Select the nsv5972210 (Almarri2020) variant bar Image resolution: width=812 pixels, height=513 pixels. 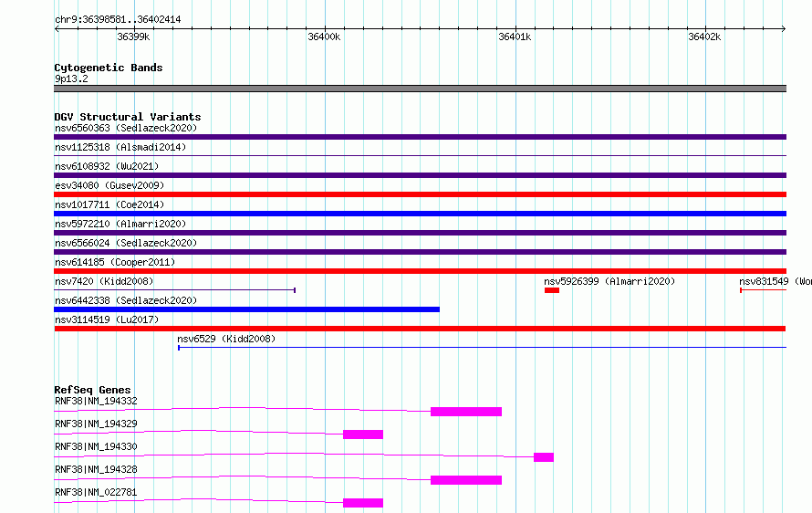pos(420,233)
